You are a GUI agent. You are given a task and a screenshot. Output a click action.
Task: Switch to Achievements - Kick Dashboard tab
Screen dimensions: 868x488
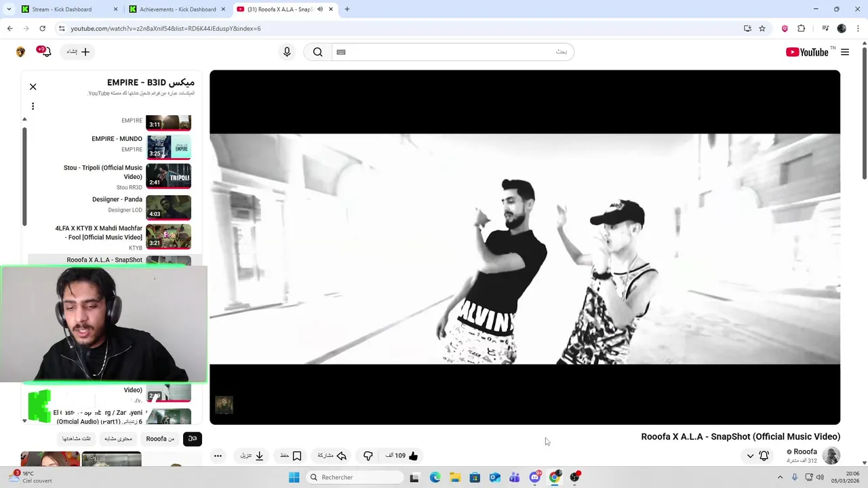(178, 9)
